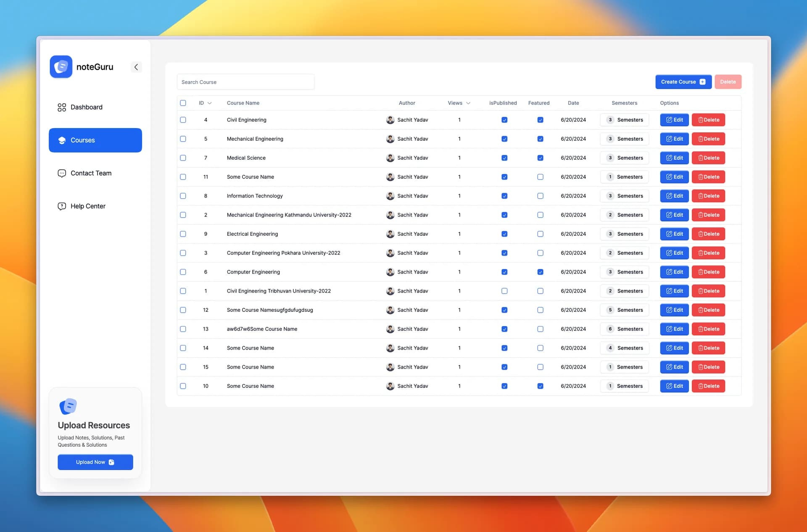
Task: Open the Help Center menu item
Action: click(x=88, y=206)
